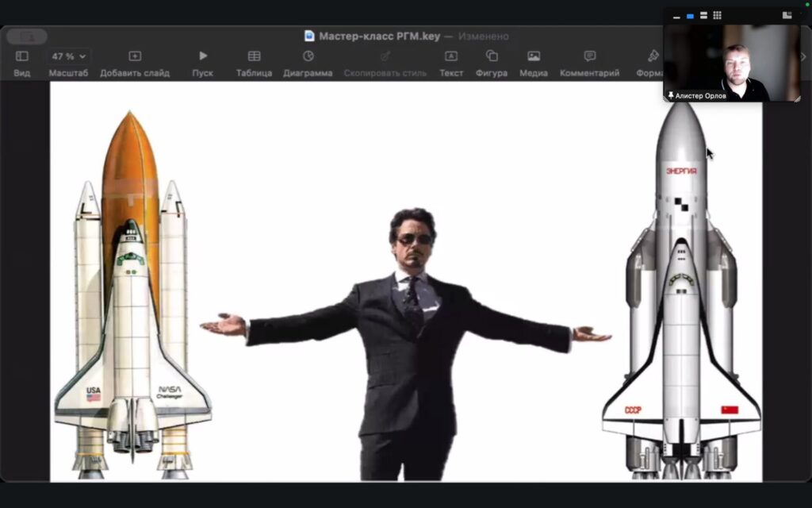
Task: Click the Медиа insert icon
Action: pyautogui.click(x=534, y=56)
